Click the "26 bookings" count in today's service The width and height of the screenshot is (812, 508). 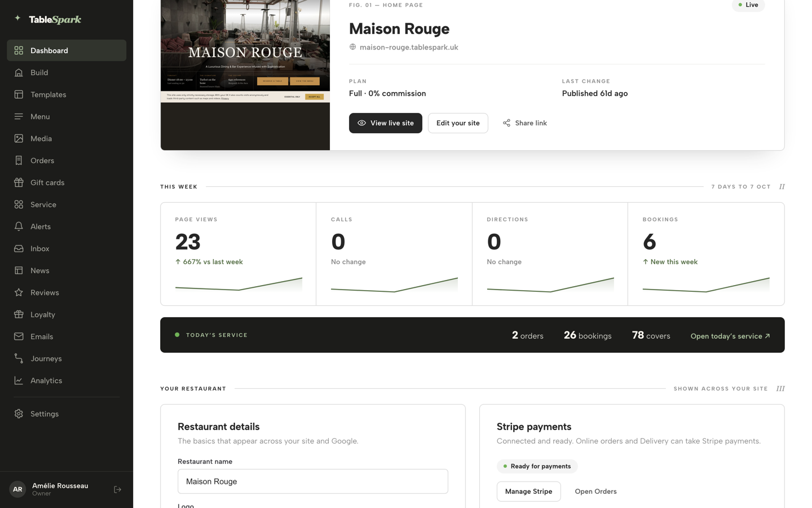(588, 335)
